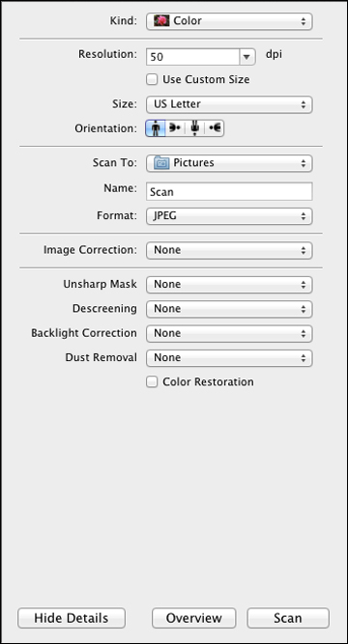Screen dimensions: 348x644
Task: Open the Image Correction dropdown
Action: pos(229,250)
